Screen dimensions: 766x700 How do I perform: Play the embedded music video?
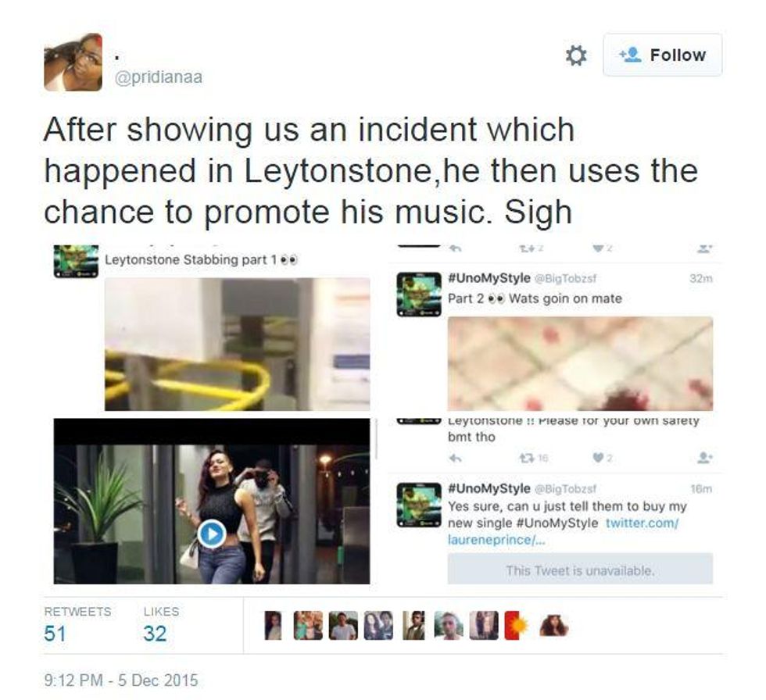212,534
